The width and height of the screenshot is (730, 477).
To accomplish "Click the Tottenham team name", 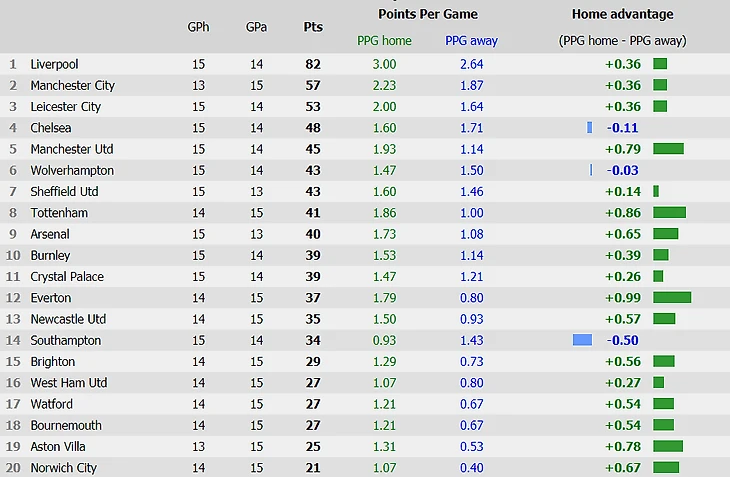I will (59, 213).
